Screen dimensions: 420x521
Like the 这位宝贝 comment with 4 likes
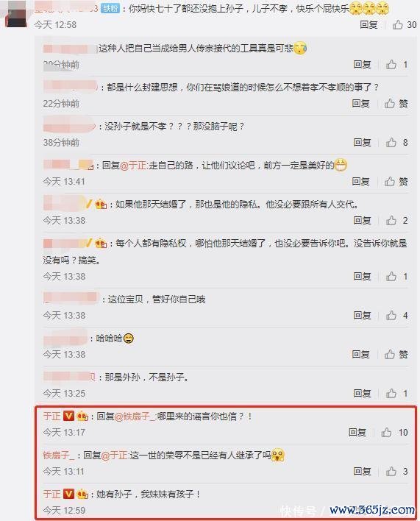[x=396, y=316]
